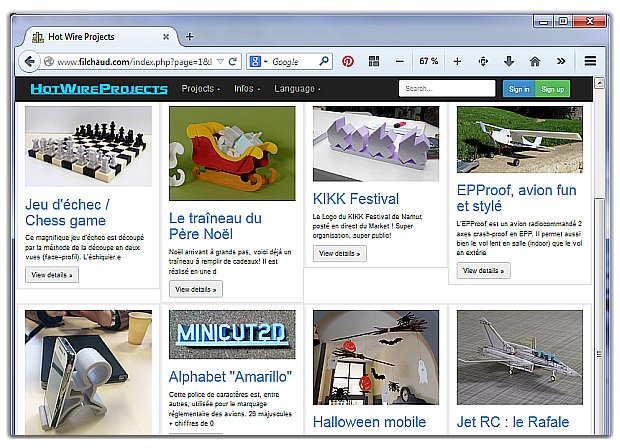620x448 pixels.
Task: Reload the page with the refresh icon
Action: coord(233,61)
